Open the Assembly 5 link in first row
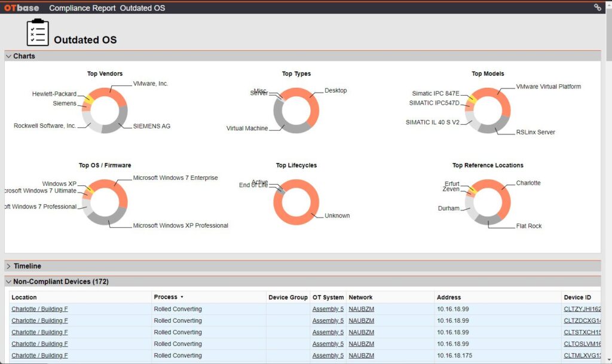 tap(328, 309)
